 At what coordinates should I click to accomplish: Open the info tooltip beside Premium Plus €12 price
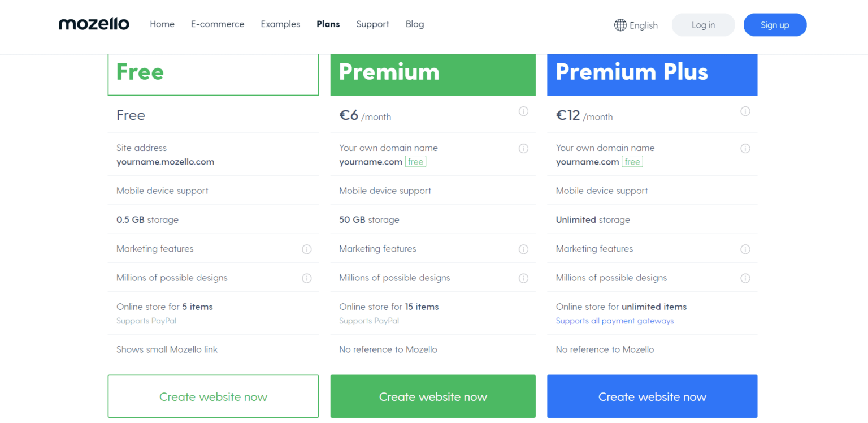pyautogui.click(x=745, y=111)
